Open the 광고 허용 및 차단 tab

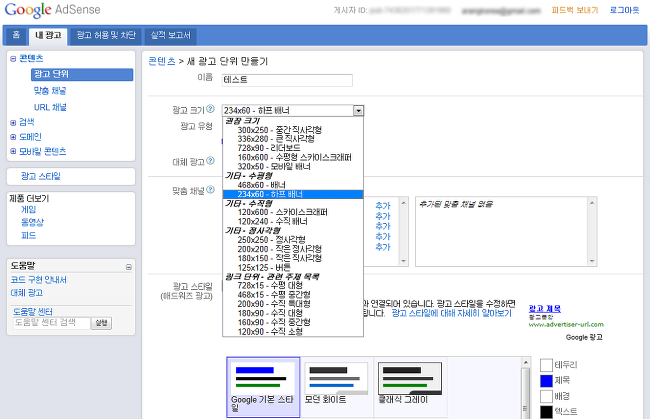[106, 36]
